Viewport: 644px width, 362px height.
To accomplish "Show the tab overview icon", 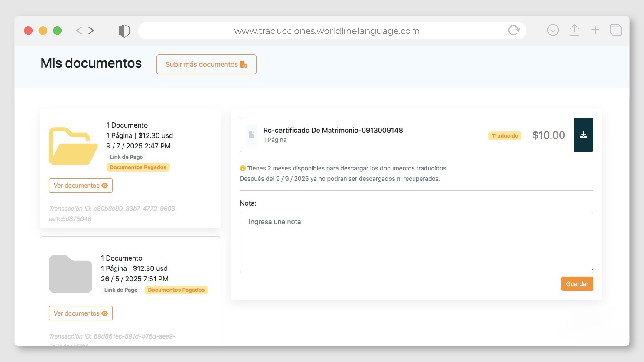I will click(616, 30).
